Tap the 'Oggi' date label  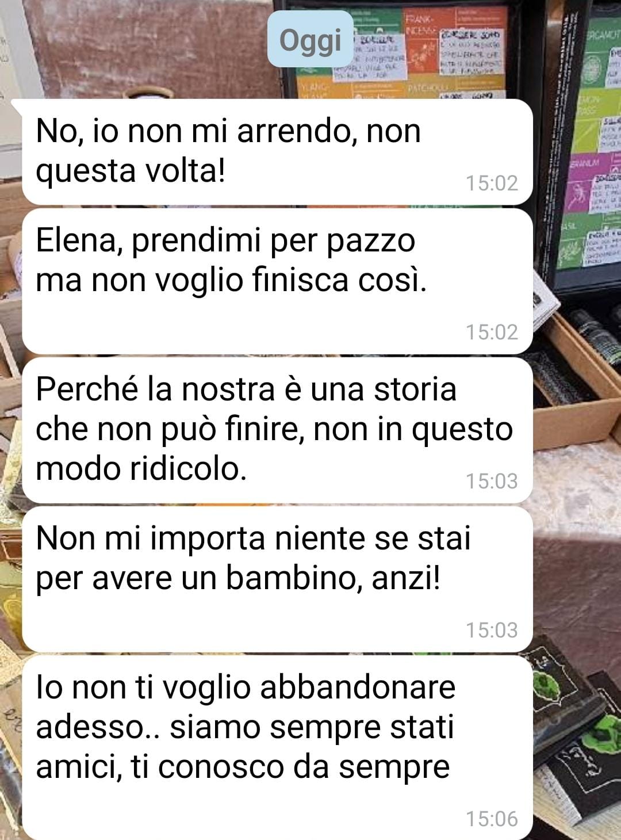(x=310, y=40)
